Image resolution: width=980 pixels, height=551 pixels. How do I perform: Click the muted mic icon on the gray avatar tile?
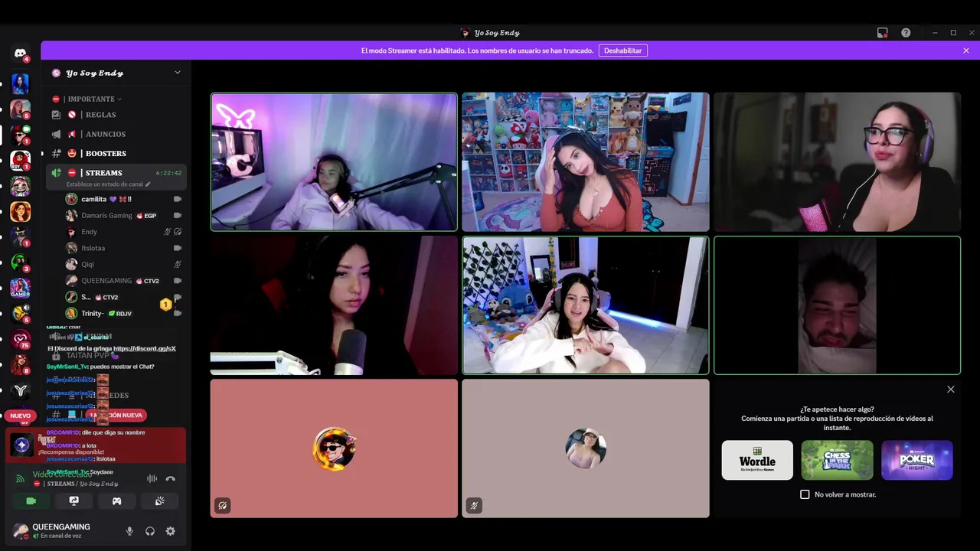pyautogui.click(x=474, y=505)
